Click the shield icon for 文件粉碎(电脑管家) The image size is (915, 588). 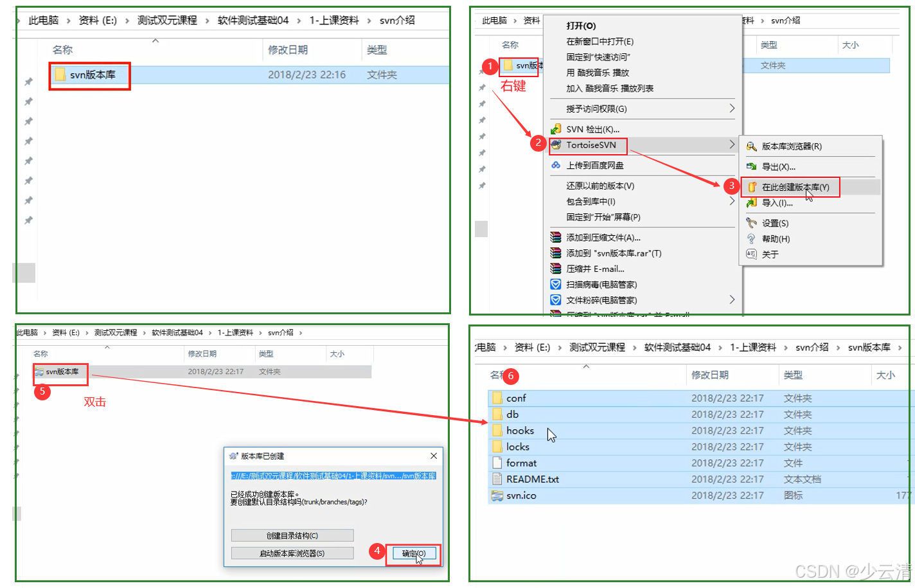pos(556,300)
